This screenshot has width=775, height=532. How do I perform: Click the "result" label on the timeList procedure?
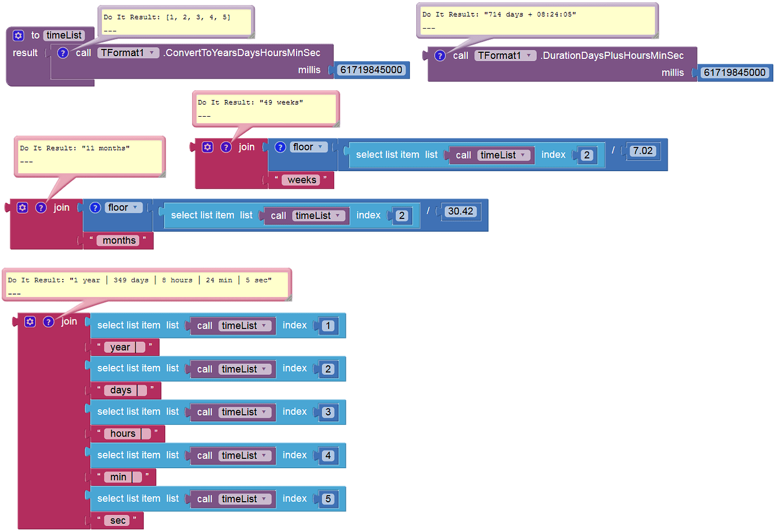pos(25,53)
